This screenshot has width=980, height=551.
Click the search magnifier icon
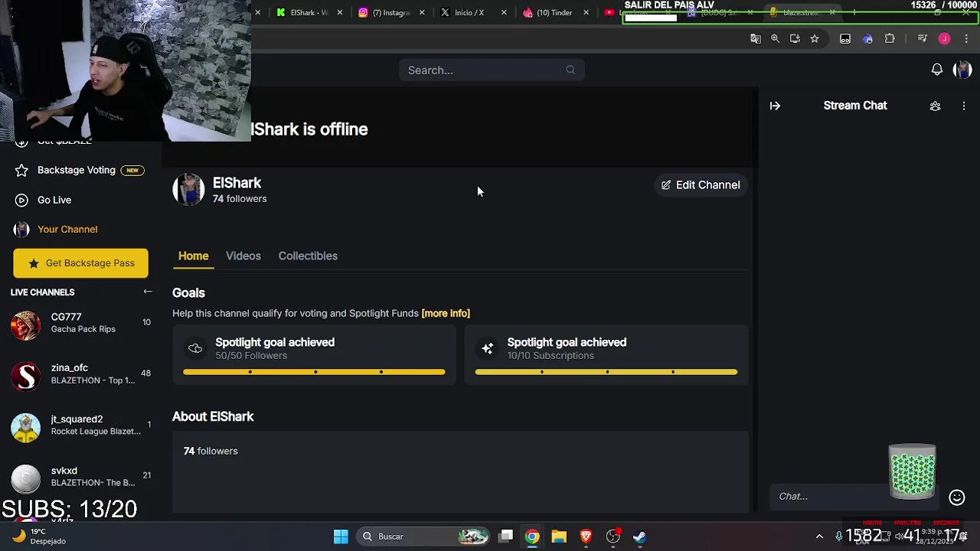click(x=570, y=70)
